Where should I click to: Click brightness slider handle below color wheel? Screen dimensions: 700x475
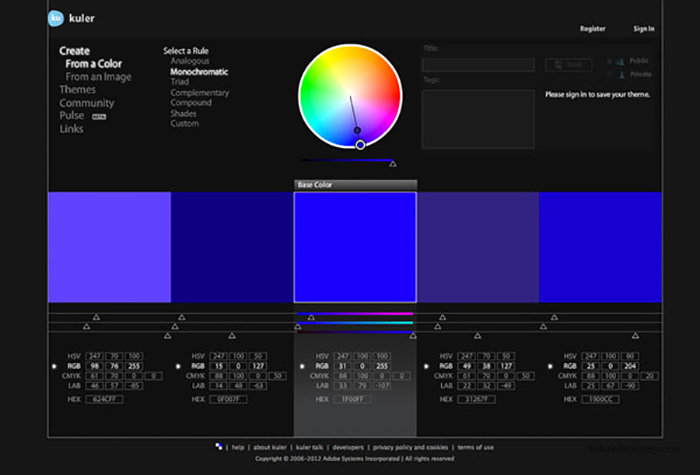pos(392,163)
